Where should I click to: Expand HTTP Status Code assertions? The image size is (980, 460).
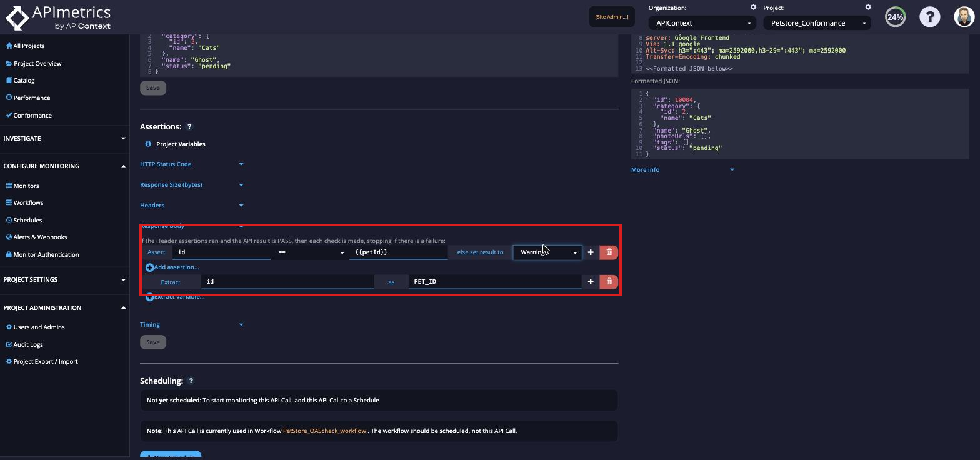[192, 164]
